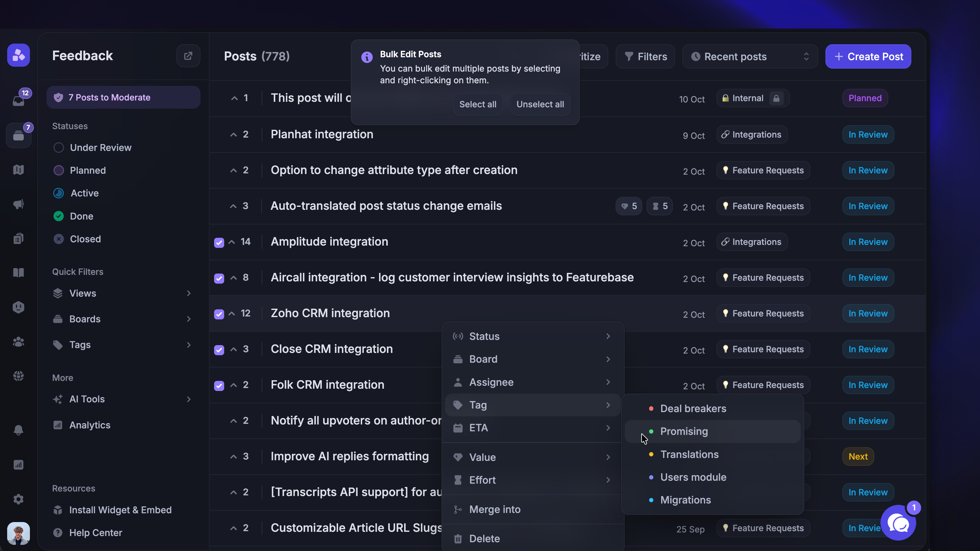The image size is (980, 551).
Task: Expand AI Tools submenu chevron
Action: tap(189, 399)
